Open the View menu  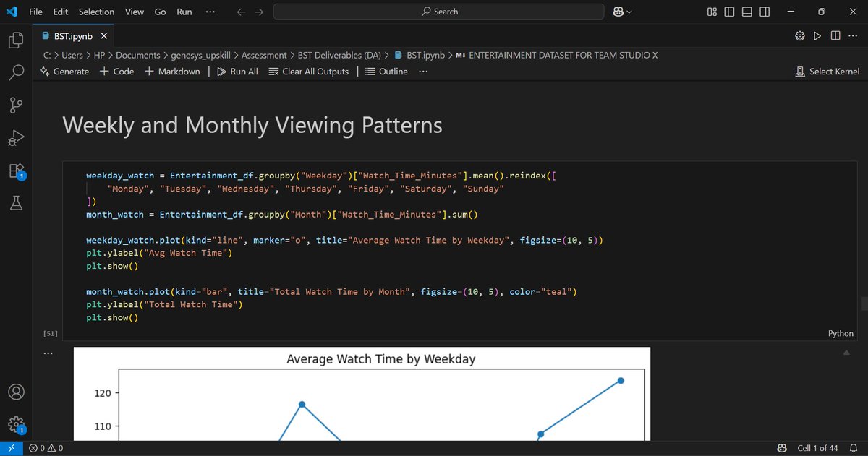click(134, 12)
